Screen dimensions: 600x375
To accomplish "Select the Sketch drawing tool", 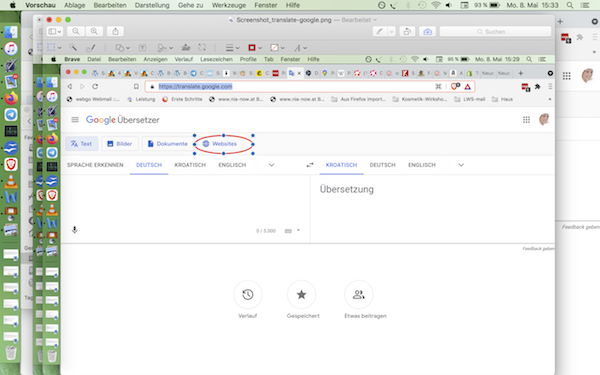I will 90,47.
